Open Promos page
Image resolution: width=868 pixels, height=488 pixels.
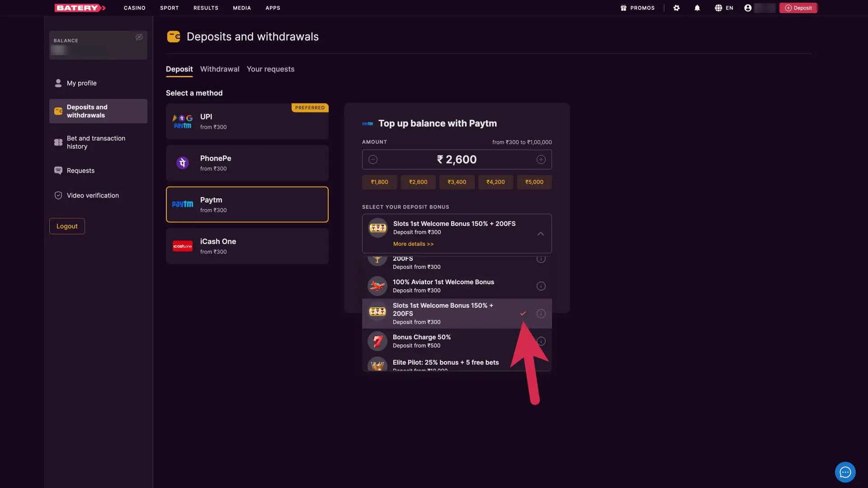click(637, 8)
